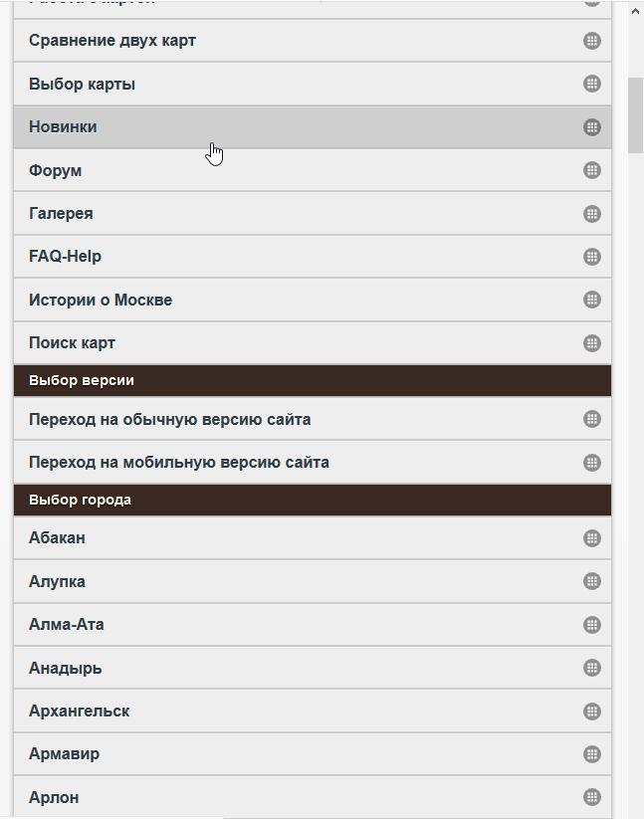Select the city Анадырь
This screenshot has width=644, height=819.
click(65, 668)
